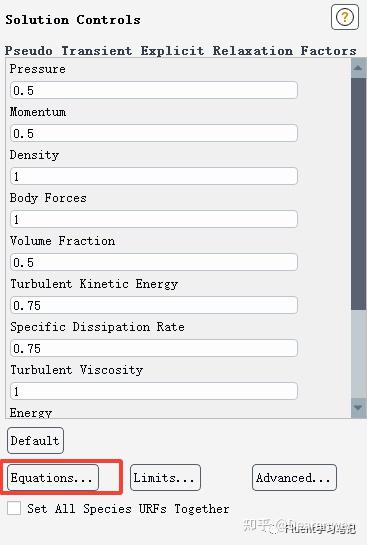
Task: Click the partially visible Energy label
Action: pyautogui.click(x=31, y=413)
